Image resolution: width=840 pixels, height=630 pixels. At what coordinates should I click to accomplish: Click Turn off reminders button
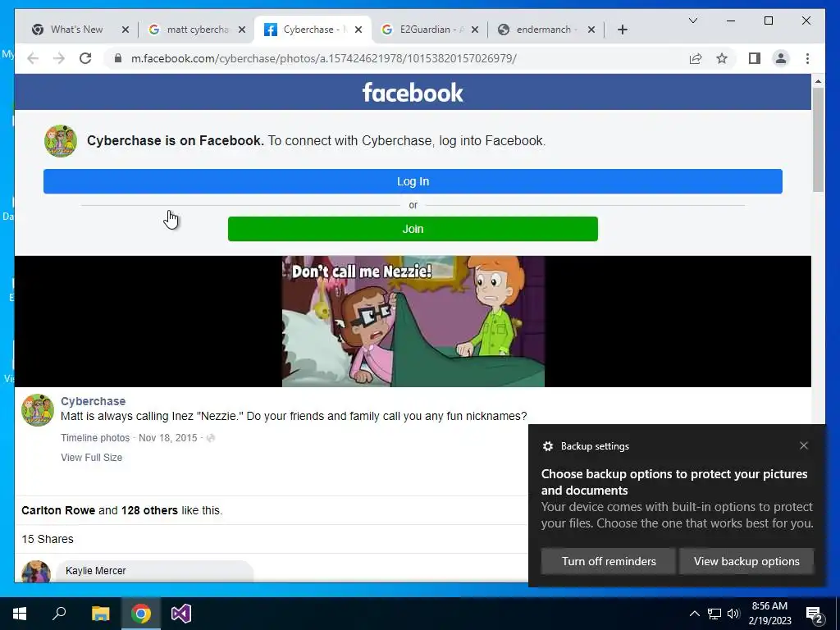pyautogui.click(x=609, y=561)
